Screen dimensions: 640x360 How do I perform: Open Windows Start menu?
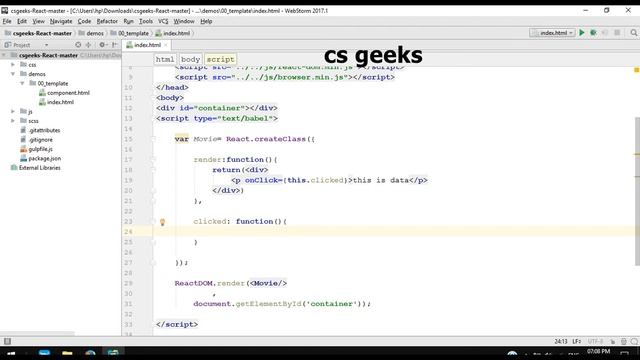pos(11,353)
